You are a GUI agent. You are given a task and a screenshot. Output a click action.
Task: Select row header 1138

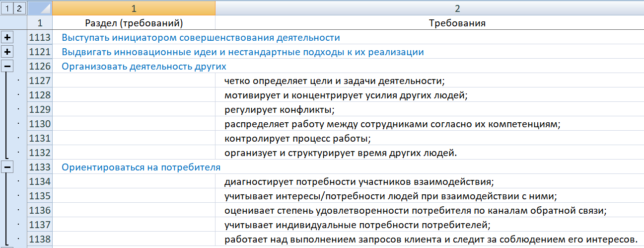click(40, 240)
